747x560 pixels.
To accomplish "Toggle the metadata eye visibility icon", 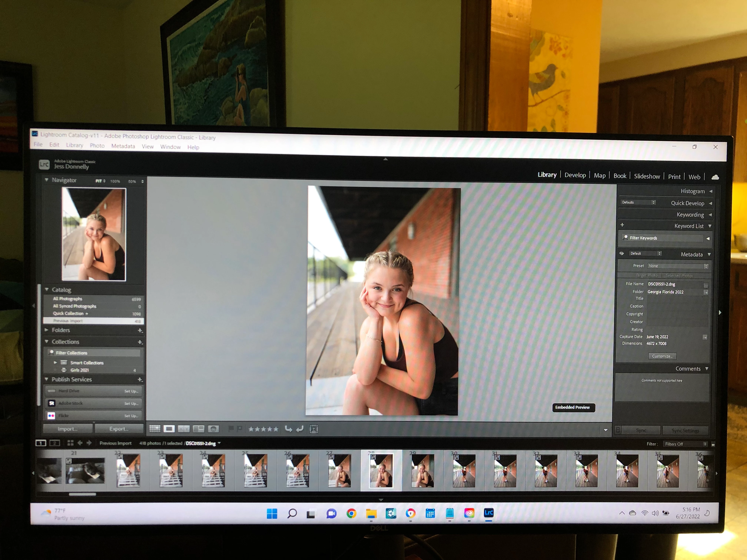I will [621, 254].
